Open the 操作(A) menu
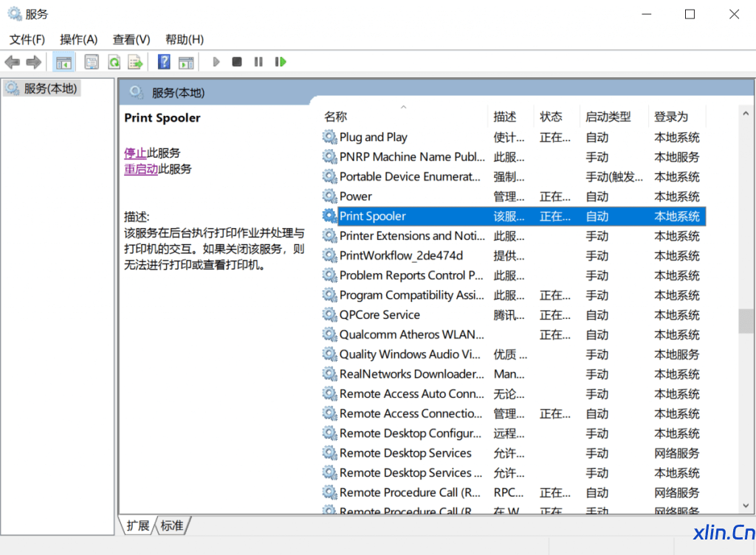 tap(78, 40)
